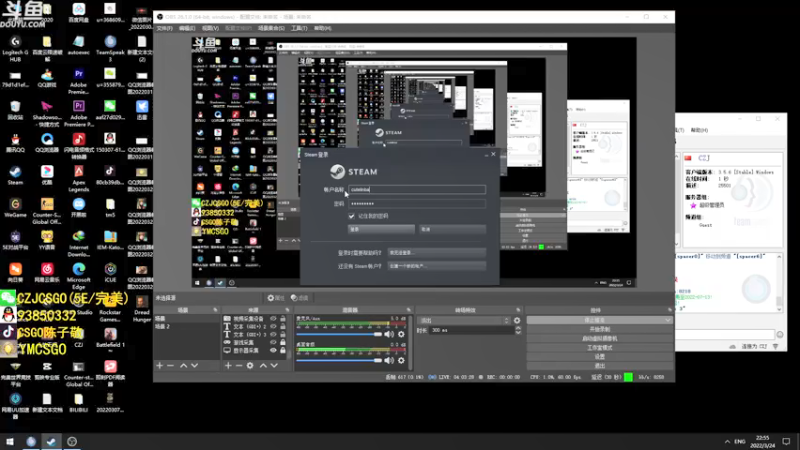
Task: Toggle lock on 游戏采集 source
Action: point(283,342)
